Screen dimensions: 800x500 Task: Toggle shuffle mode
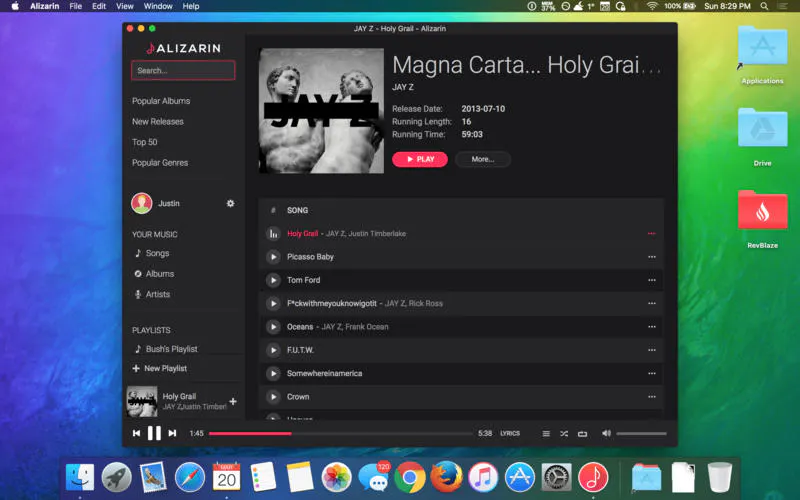tap(564, 434)
